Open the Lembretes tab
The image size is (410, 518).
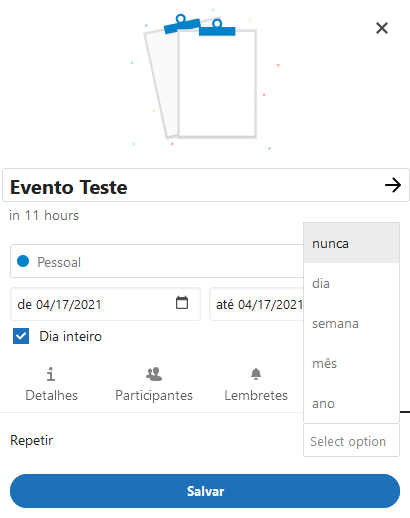256,384
